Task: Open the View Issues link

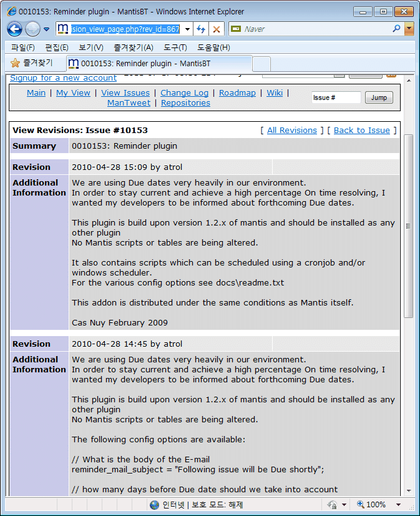Action: tap(125, 93)
